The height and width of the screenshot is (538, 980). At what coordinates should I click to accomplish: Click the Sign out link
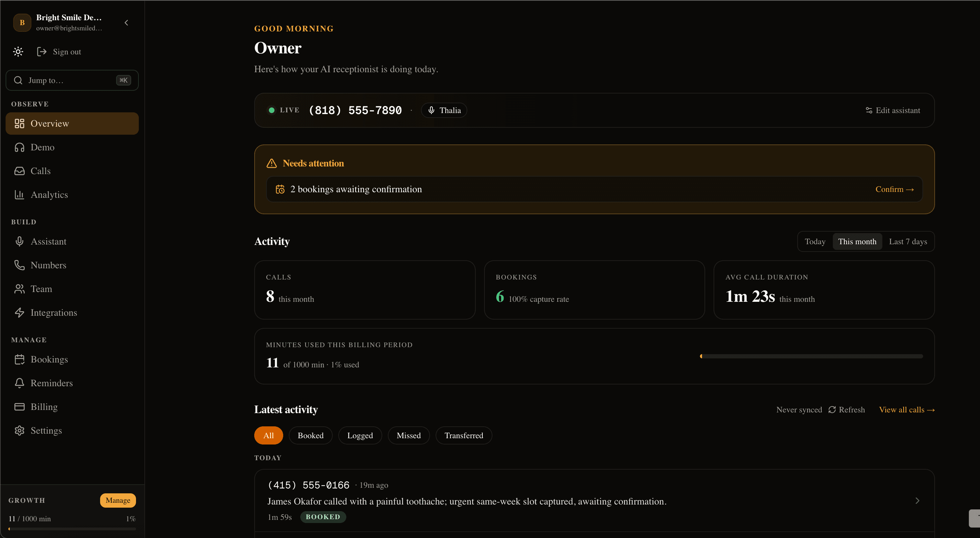(67, 52)
